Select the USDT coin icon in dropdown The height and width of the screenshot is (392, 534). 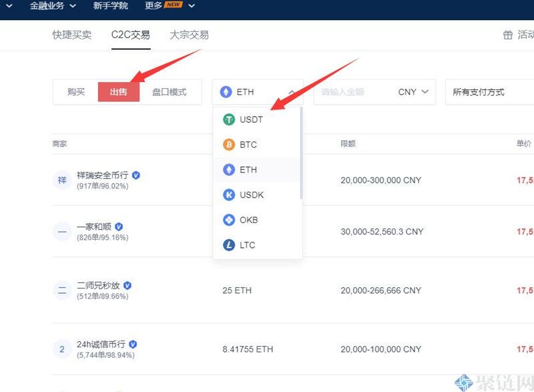tap(229, 120)
